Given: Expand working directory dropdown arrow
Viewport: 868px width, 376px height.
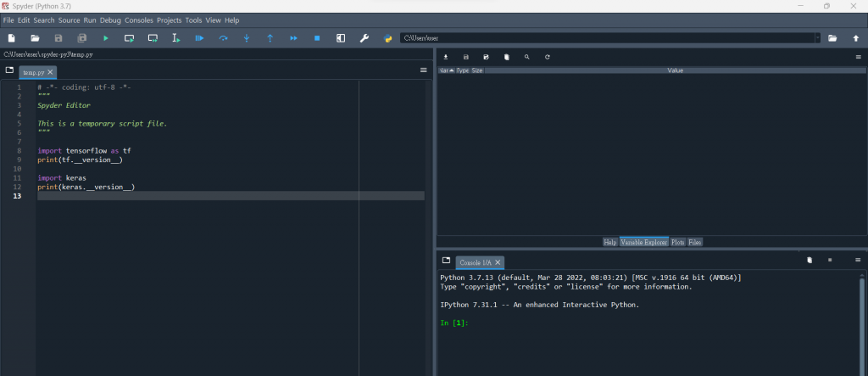Looking at the screenshot, I should coord(818,38).
